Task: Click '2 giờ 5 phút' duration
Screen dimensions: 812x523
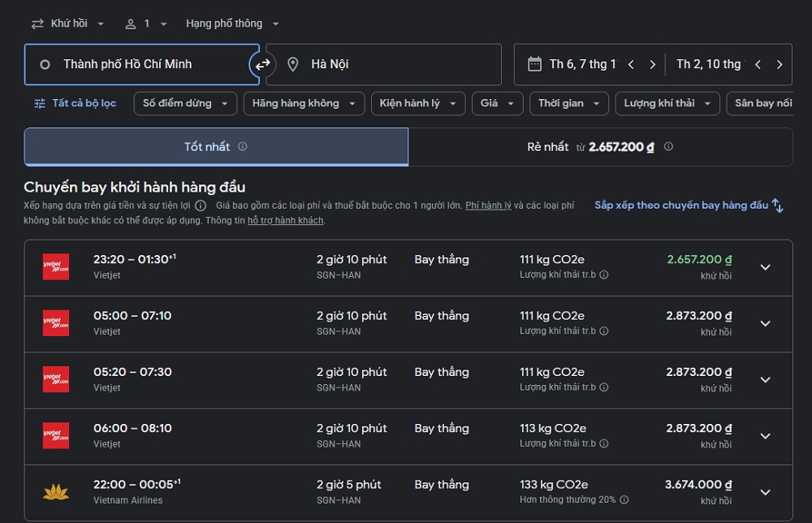Action: [x=348, y=485]
